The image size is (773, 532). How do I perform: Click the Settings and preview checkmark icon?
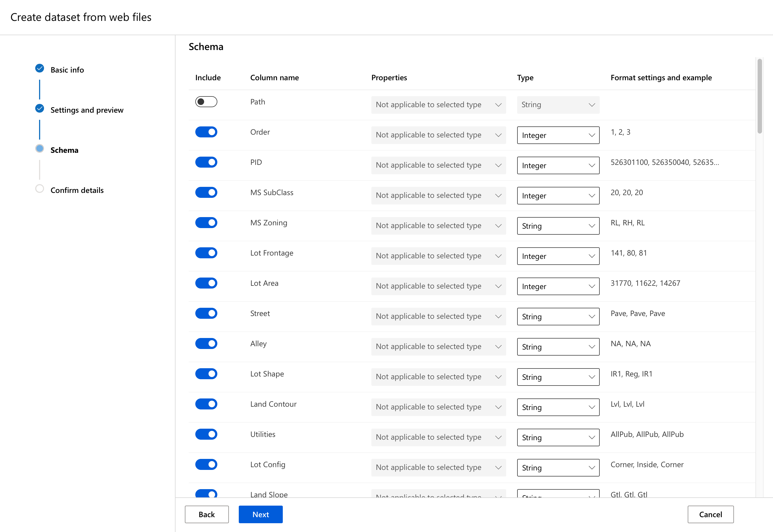[x=39, y=108]
